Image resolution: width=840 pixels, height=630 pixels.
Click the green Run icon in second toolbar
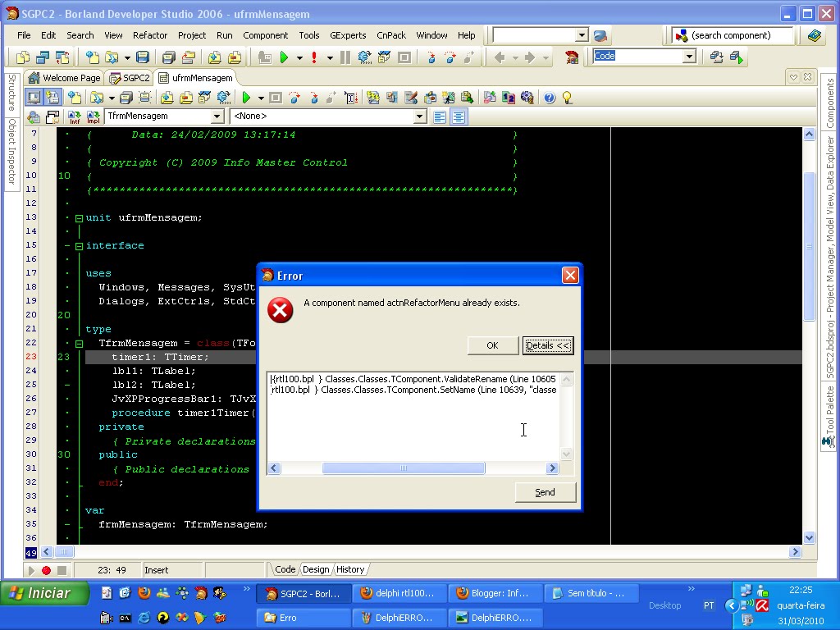click(x=246, y=98)
